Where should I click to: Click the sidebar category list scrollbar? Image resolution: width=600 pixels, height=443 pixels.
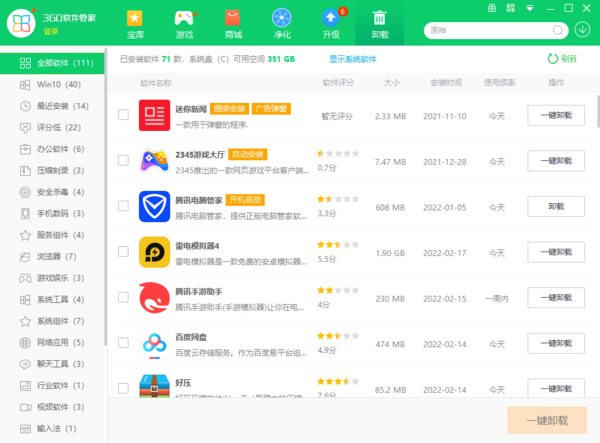[x=104, y=200]
